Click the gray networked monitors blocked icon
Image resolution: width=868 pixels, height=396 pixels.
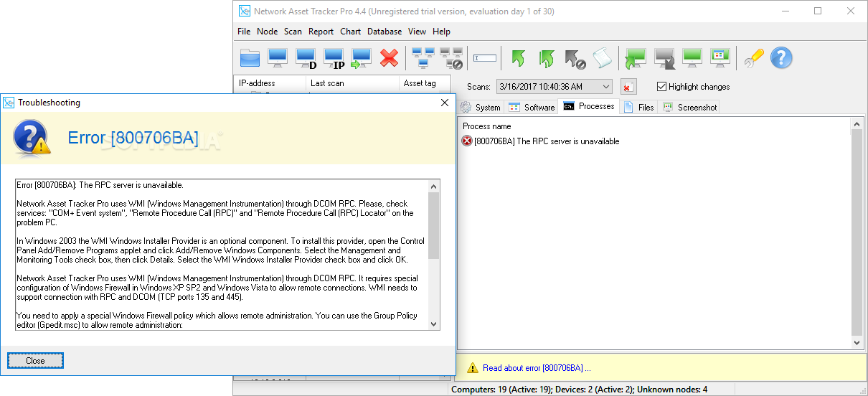tap(451, 58)
